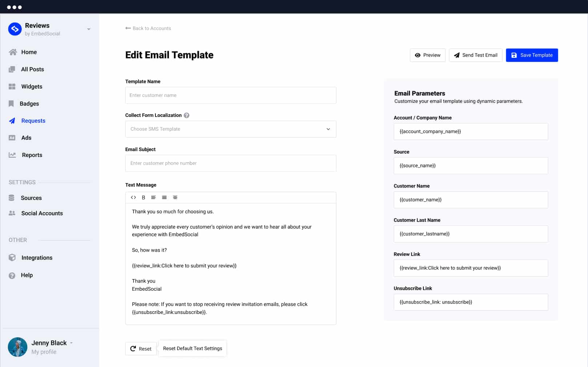Toggle code view in text editor toolbar

tap(133, 197)
